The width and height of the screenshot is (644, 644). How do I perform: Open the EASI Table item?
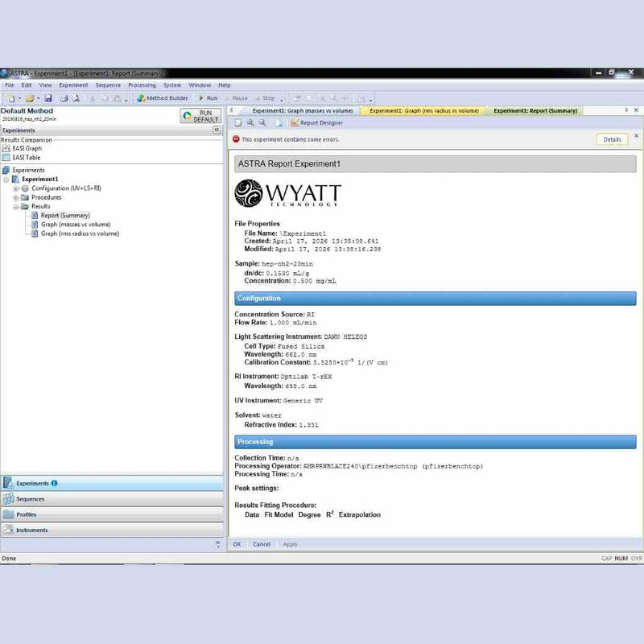22,157
